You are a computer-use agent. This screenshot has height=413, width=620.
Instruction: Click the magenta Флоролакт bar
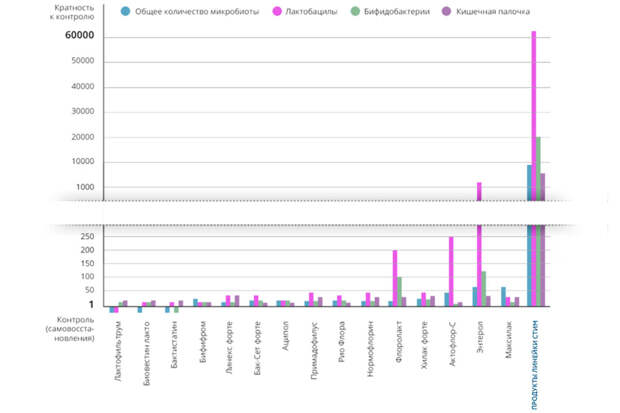coord(395,277)
